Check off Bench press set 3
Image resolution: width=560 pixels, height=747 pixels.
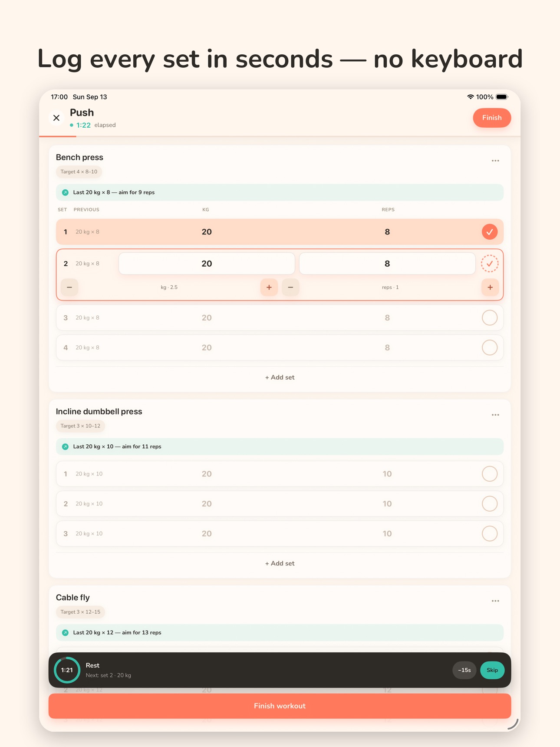point(489,318)
